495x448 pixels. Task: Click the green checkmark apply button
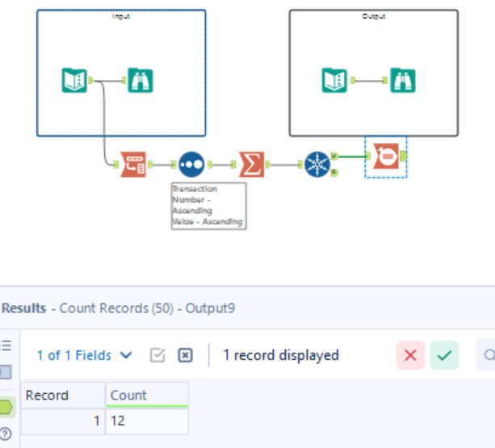click(x=444, y=355)
